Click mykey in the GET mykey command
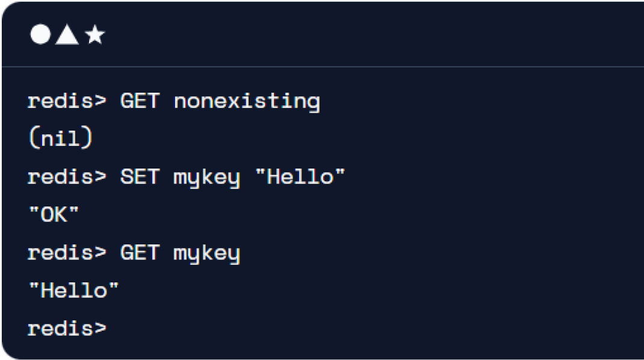644x360 pixels. point(206,254)
